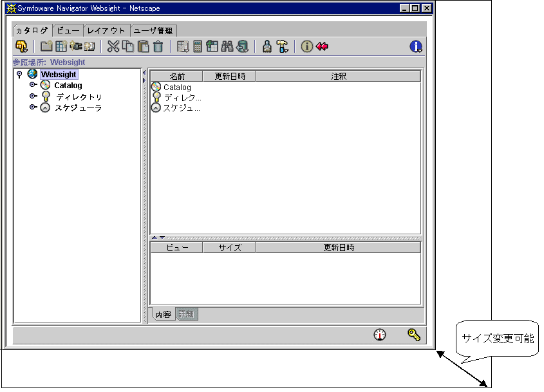544x392 pixels.
Task: Expand the ディレクトリ tree node
Action: click(x=33, y=97)
